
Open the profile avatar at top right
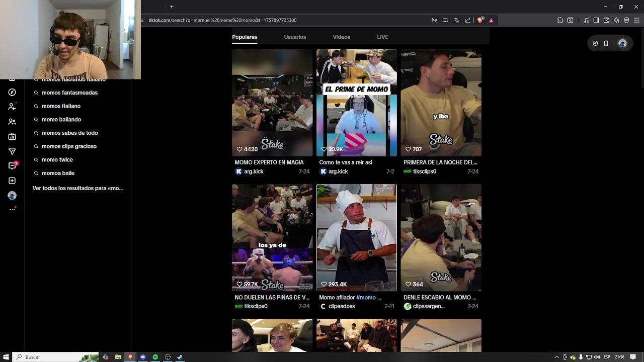(x=622, y=43)
